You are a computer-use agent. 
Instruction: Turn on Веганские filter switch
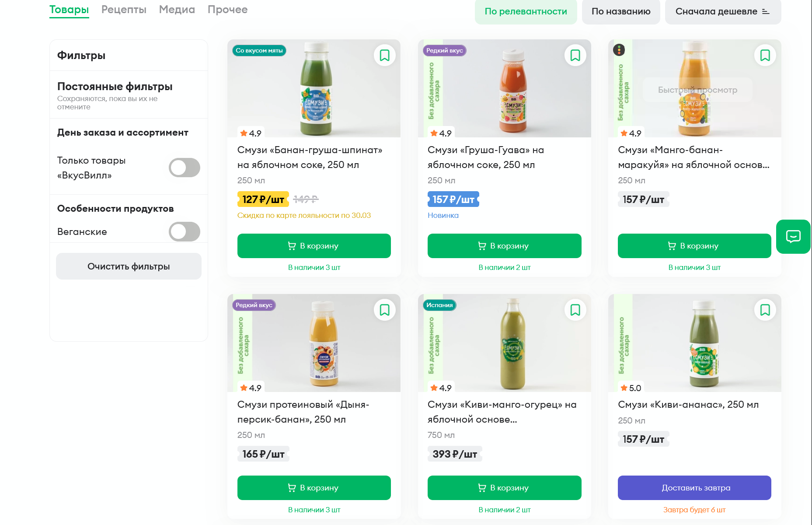point(185,231)
